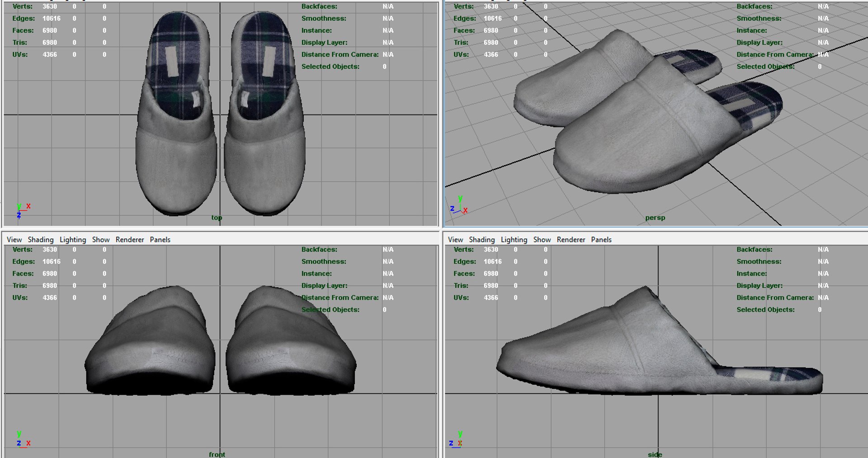
Task: Open the Renderer menu of the front panel
Action: point(130,239)
